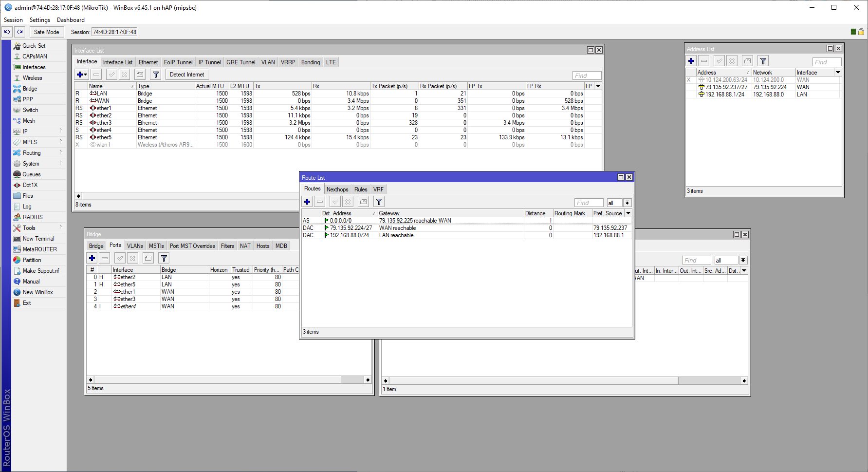Open the 'all' dropdown in Route List
Image resolution: width=868 pixels, height=472 pixels.
[x=628, y=203]
